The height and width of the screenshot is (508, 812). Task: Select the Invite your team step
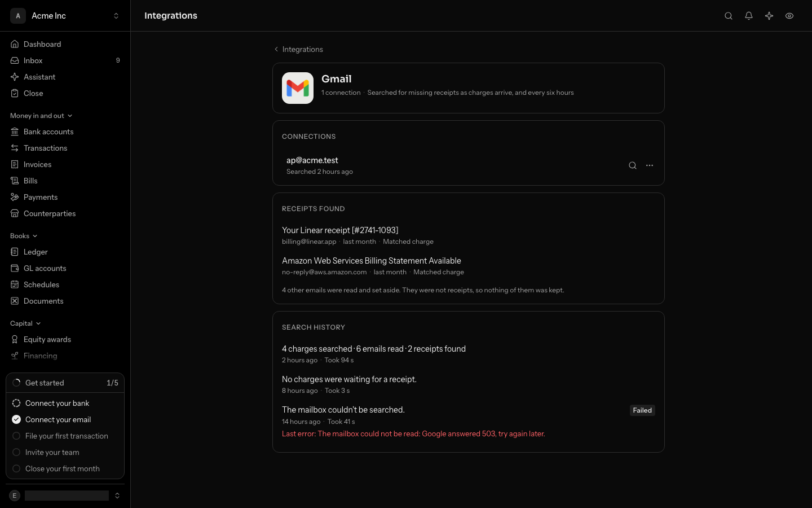[x=65, y=452]
